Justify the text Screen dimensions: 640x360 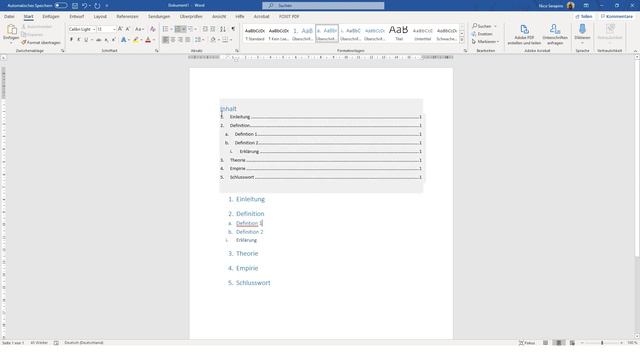coord(187,40)
